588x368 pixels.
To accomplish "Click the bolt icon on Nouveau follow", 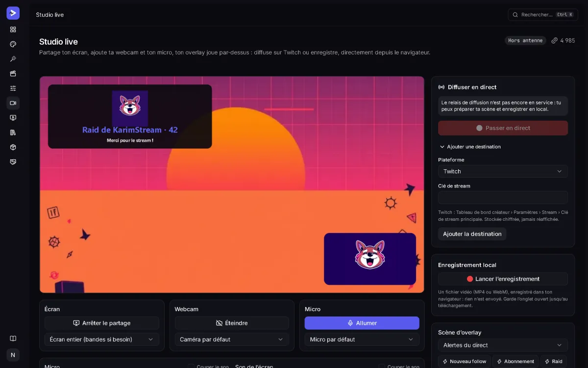I will point(445,362).
